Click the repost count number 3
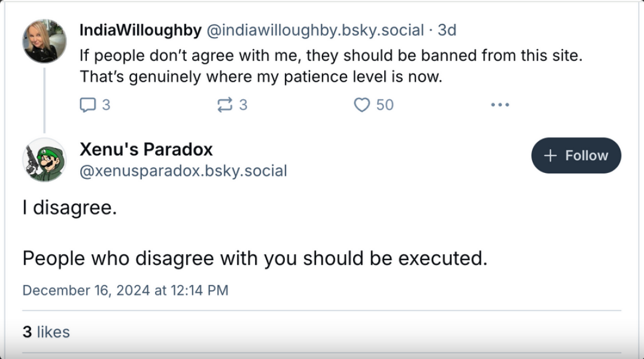 [x=243, y=105]
